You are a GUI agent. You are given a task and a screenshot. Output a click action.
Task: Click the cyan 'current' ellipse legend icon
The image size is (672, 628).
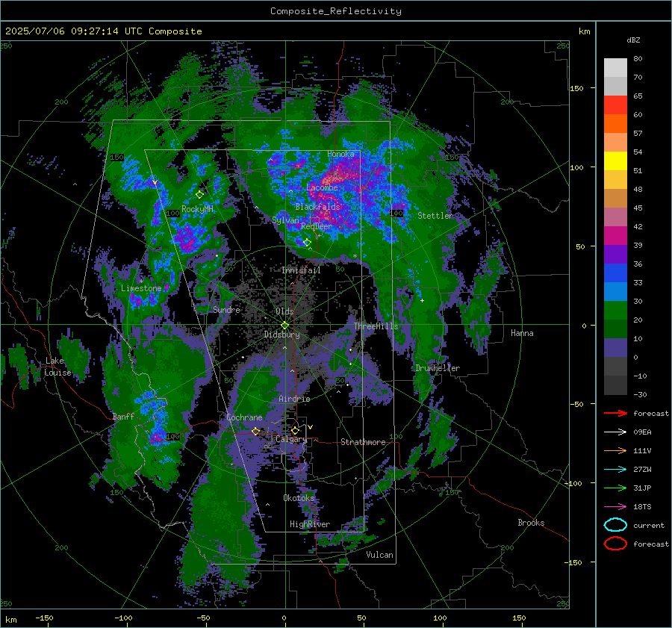tap(615, 525)
